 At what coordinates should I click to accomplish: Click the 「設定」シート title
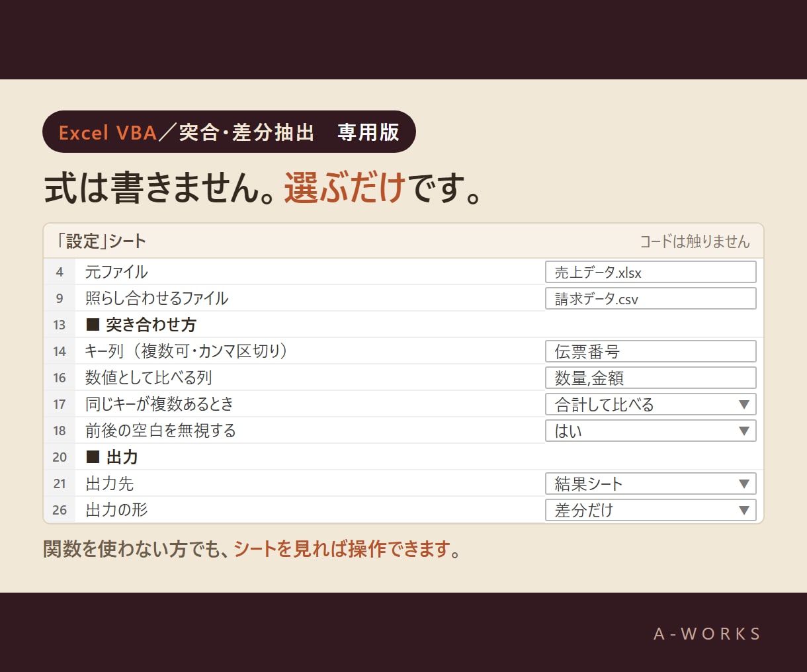coord(101,241)
